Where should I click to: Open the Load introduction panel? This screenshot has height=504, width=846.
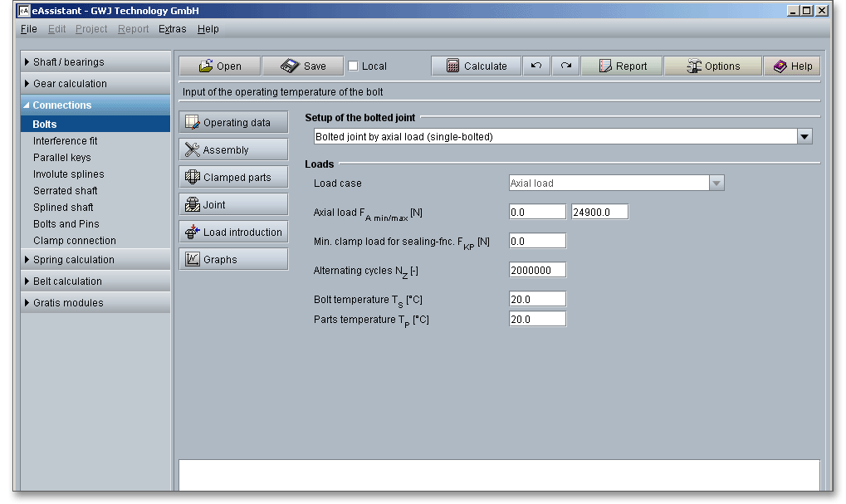tap(233, 232)
